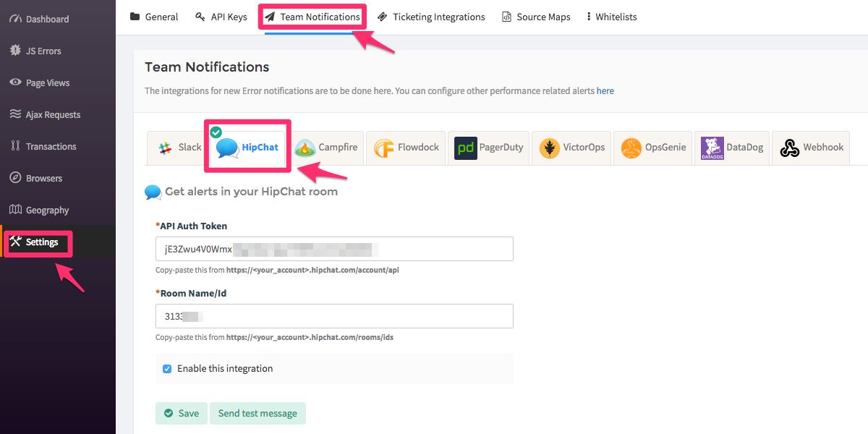This screenshot has height=434, width=868.
Task: Click the Source Maps file icon
Action: pos(506,17)
